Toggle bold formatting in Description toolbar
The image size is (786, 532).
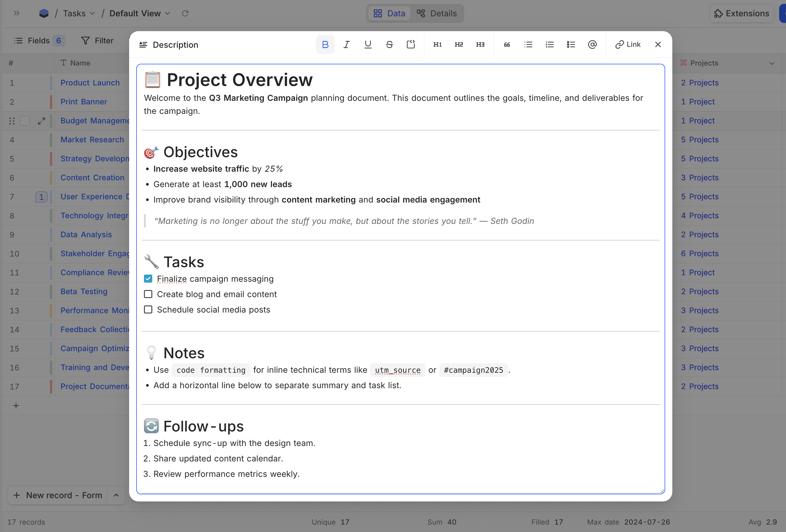pyautogui.click(x=325, y=44)
